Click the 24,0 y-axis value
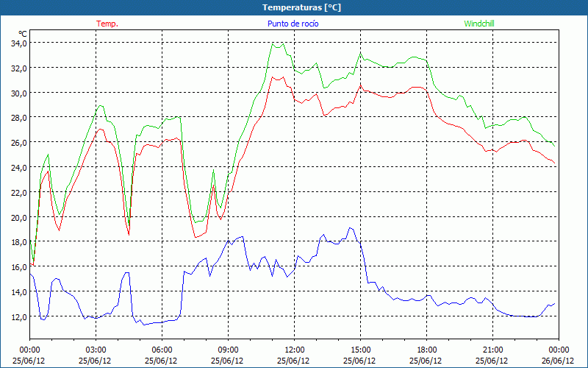This screenshot has height=368, width=588. coord(19,167)
